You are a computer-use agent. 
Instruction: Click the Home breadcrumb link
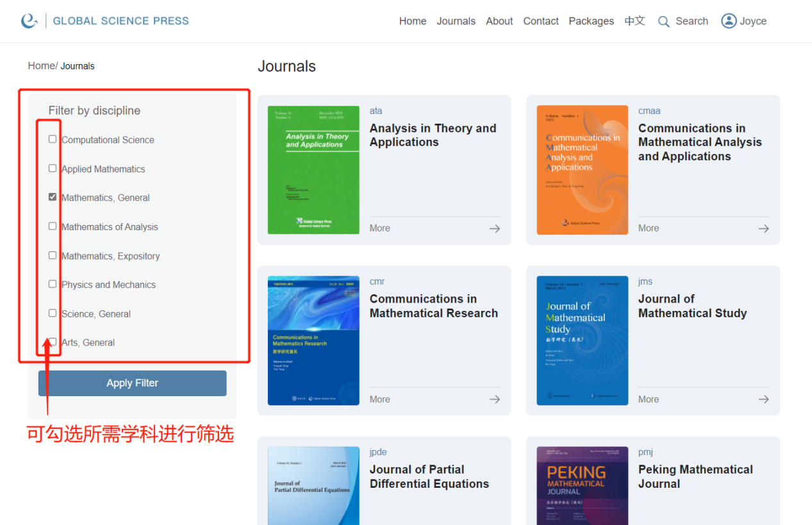[x=41, y=66]
